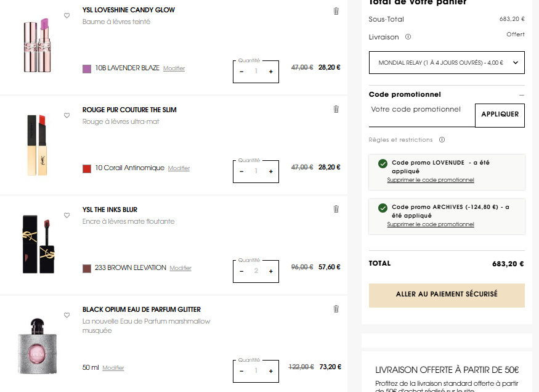Remove Rouge Pur Couture The Slim item
The image size is (539, 392).
click(x=336, y=109)
